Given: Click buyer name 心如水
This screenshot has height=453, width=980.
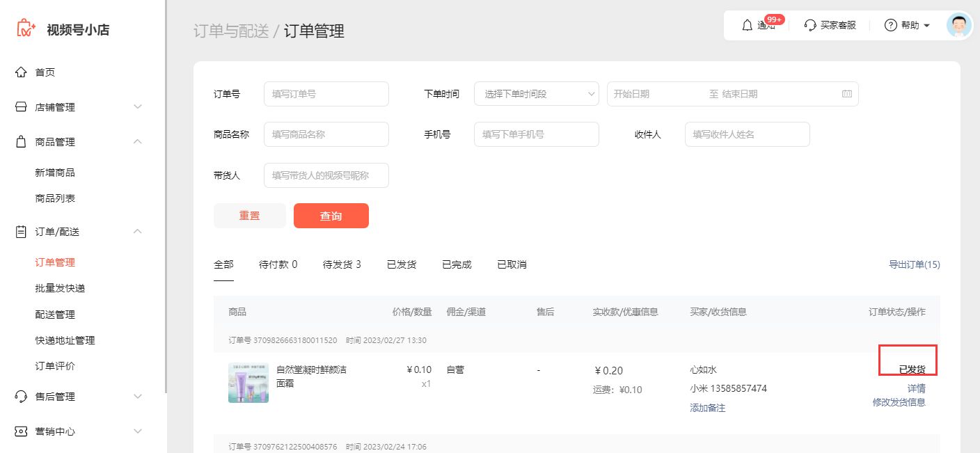Looking at the screenshot, I should 703,369.
